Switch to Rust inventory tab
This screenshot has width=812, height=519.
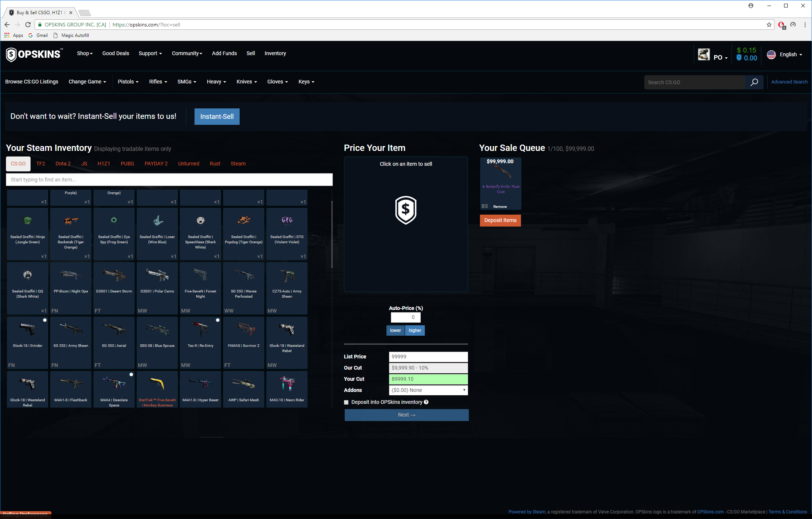(215, 164)
